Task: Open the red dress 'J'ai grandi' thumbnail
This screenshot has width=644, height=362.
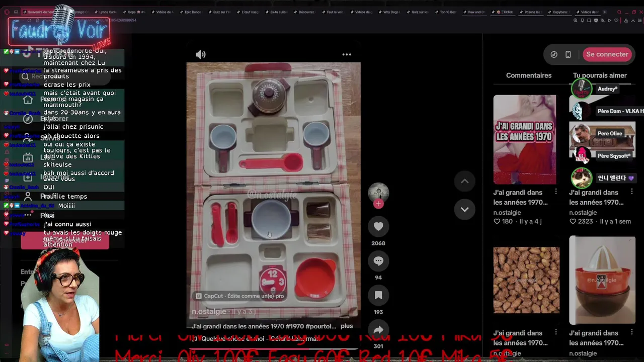Action: point(525,139)
